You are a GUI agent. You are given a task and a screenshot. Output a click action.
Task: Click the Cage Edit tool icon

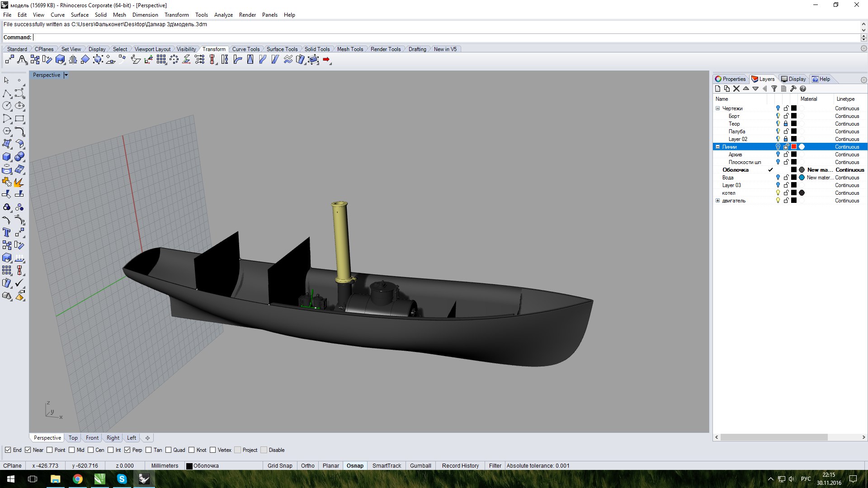[x=313, y=60]
